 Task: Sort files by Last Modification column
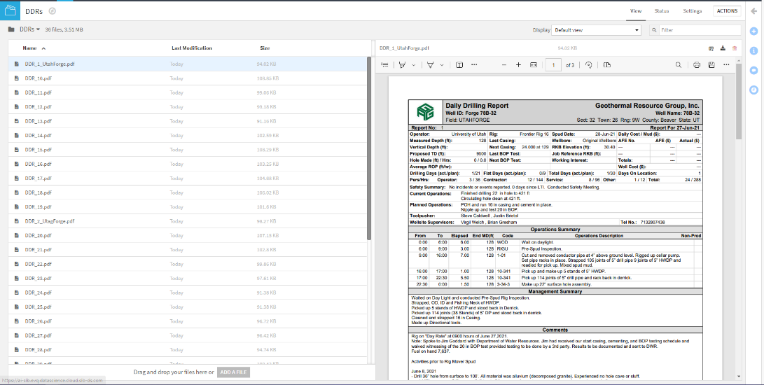coord(191,48)
